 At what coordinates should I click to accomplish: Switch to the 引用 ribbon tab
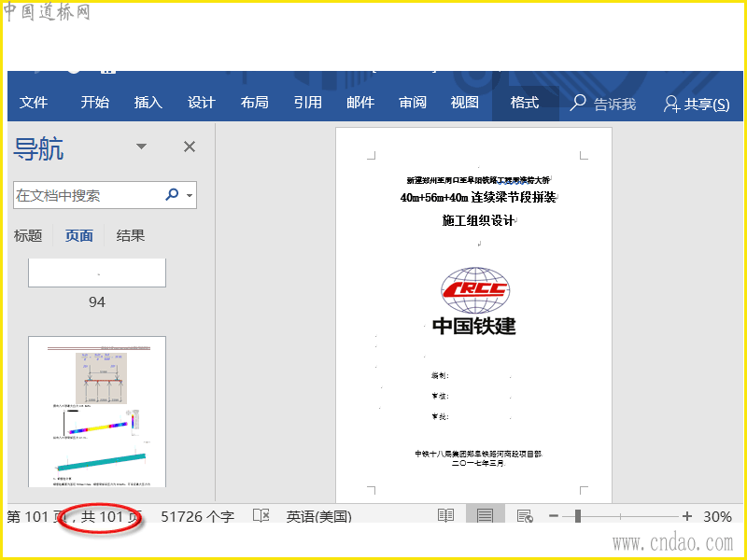pos(307,102)
